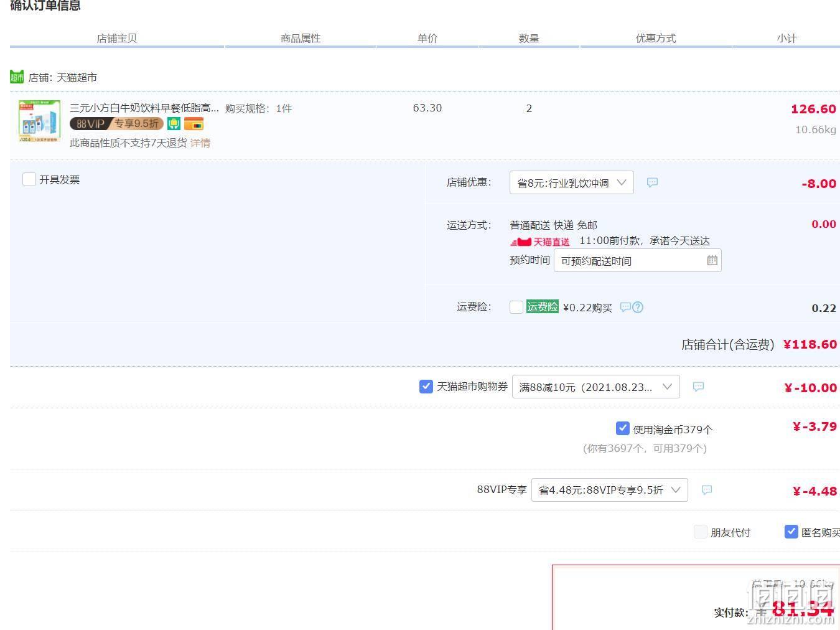
Task: Click the green service badge icon beside 88VIP
Action: tap(174, 124)
